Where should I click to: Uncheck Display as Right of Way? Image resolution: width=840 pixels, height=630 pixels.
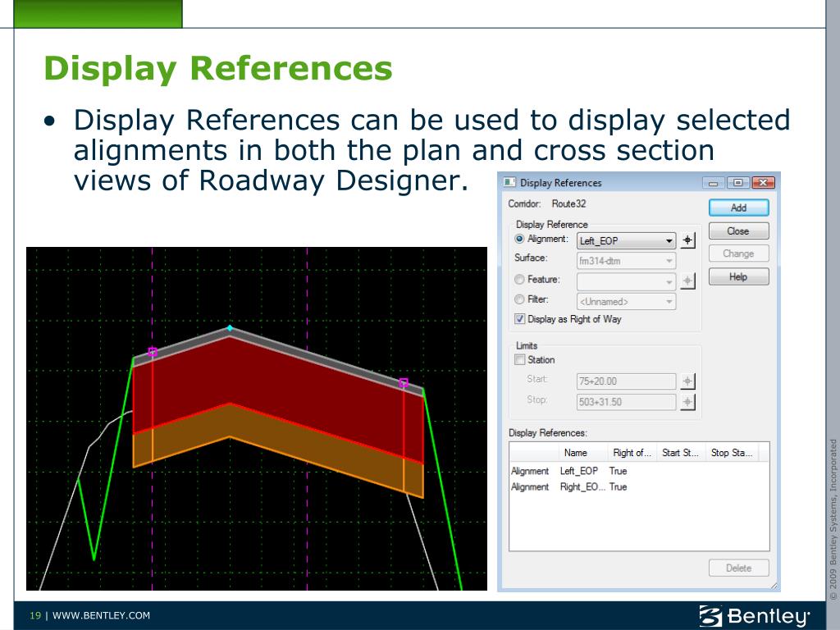click(519, 319)
